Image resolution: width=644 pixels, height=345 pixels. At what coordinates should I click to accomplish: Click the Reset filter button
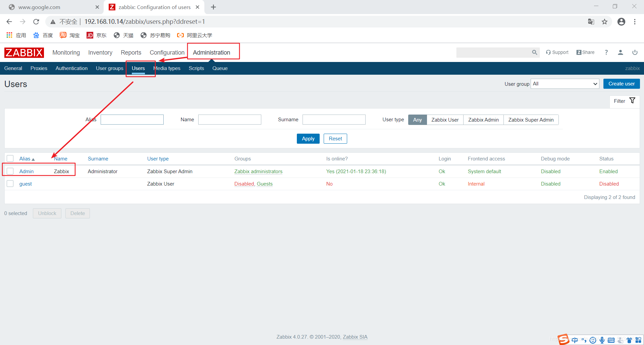pos(335,139)
